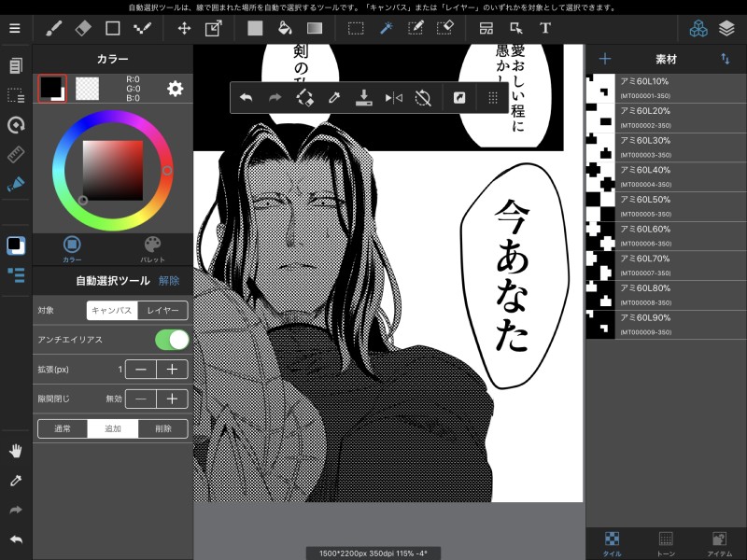Select the Brush tool
Screen dimensions: 747x560
[53, 29]
